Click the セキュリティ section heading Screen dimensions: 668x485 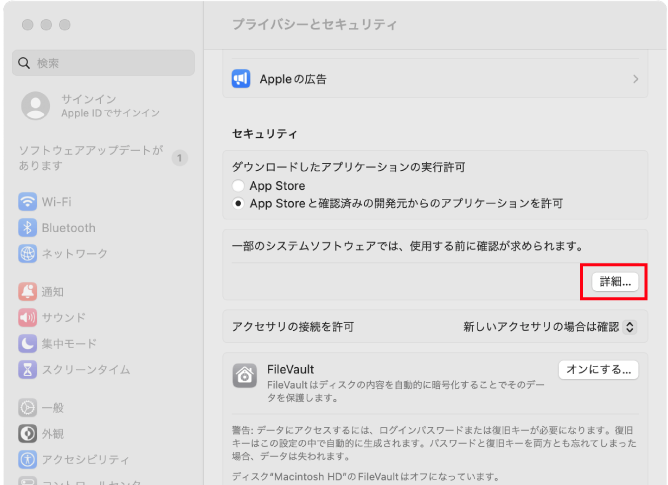[265, 134]
